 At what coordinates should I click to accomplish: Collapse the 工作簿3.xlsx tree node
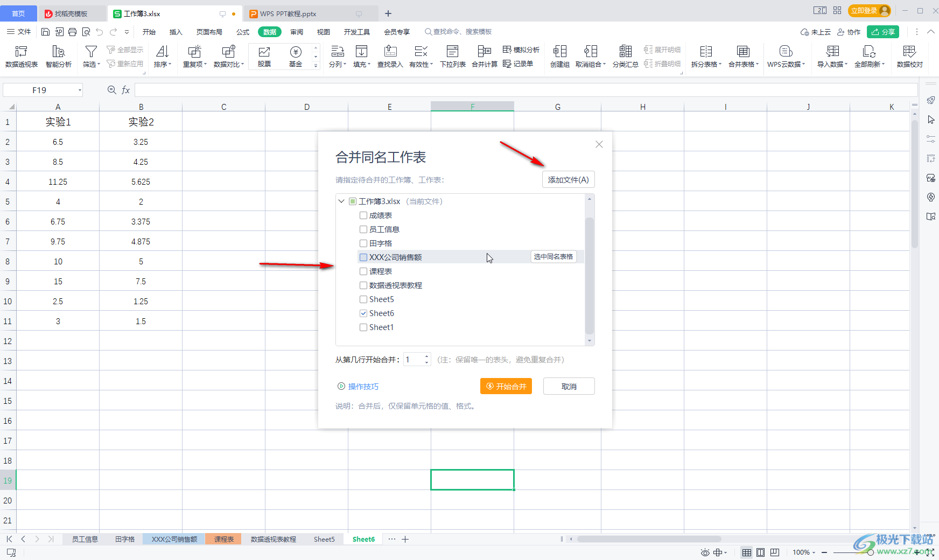click(341, 201)
